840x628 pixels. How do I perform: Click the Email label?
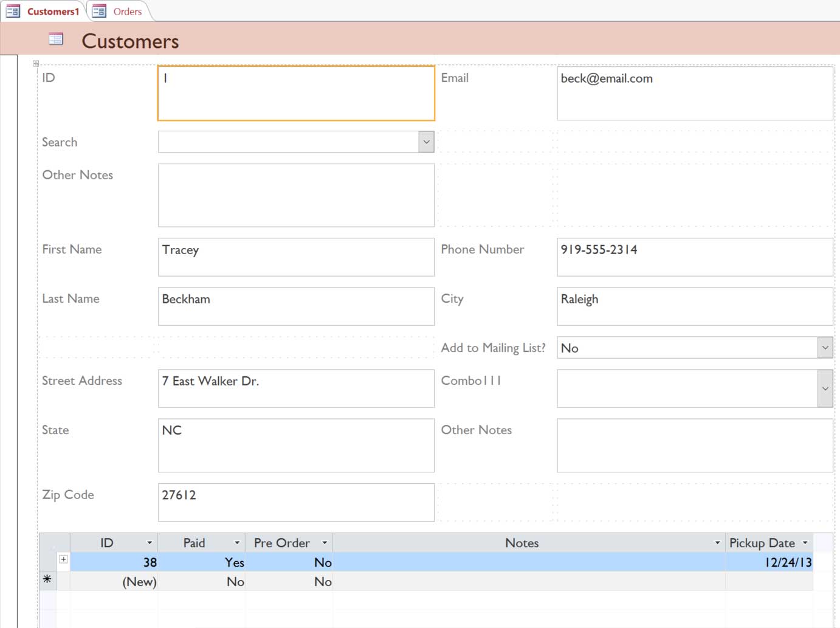455,78
